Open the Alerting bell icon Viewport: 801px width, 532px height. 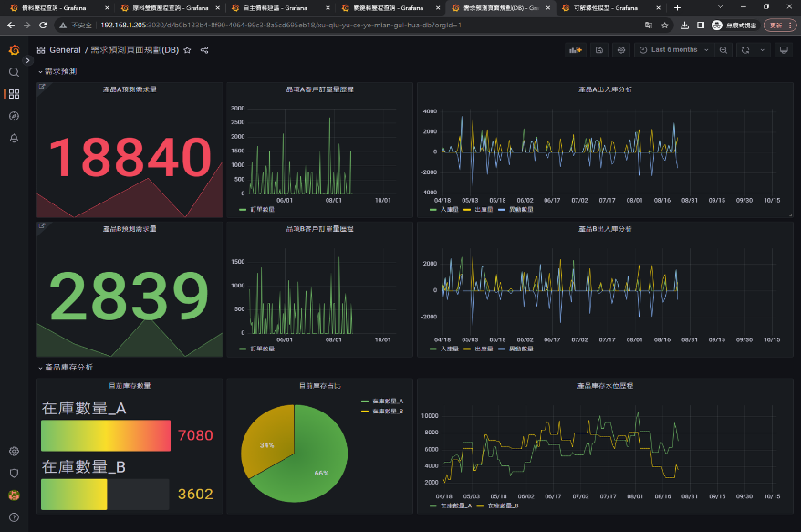[x=14, y=138]
